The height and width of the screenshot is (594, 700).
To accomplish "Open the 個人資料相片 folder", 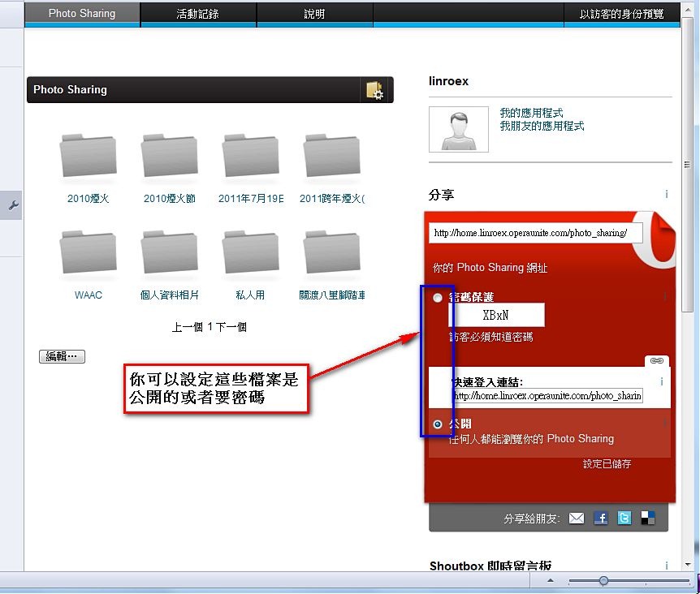I will tap(169, 252).
